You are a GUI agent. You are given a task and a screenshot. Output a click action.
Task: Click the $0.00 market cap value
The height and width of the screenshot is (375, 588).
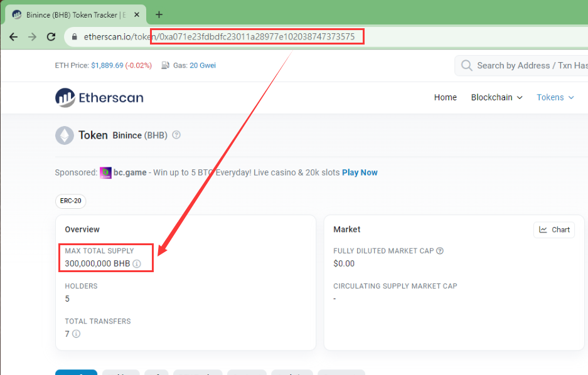point(344,264)
